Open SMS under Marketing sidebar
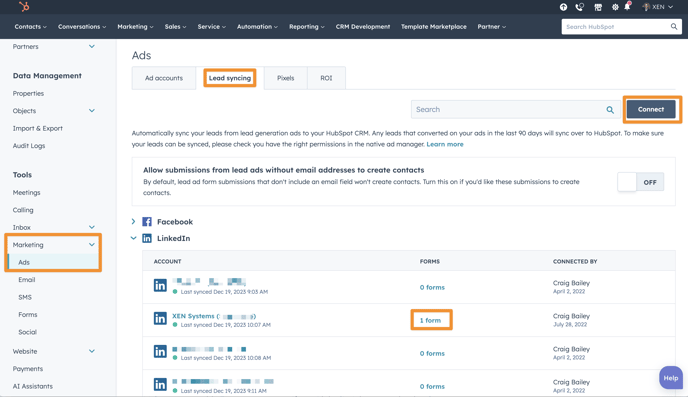Image resolution: width=688 pixels, height=397 pixels. click(x=25, y=297)
